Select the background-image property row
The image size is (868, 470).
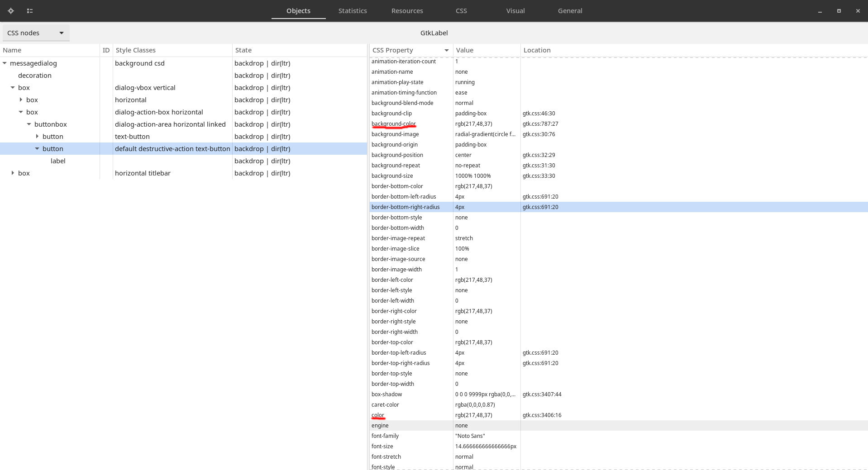point(619,134)
